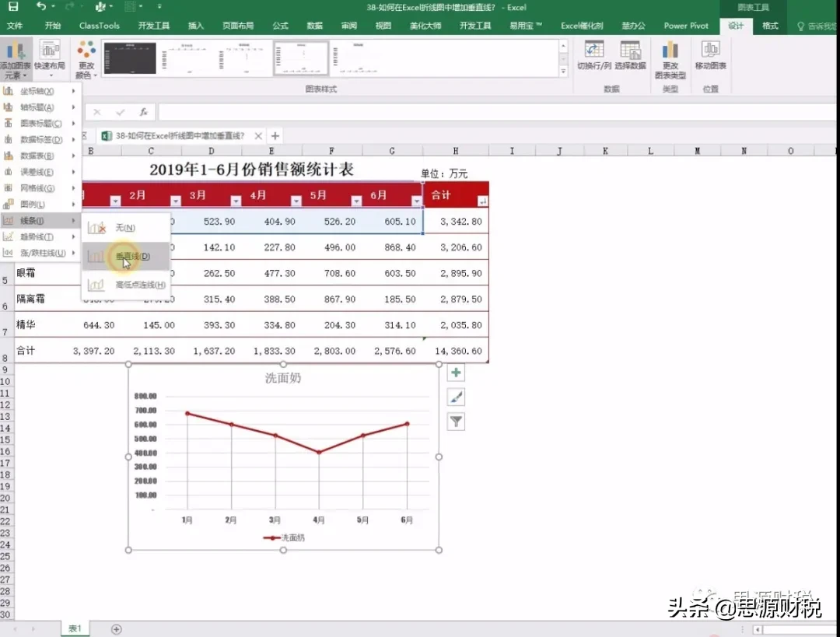Open the Up/Down Bars (涨/跌柱线) submenu
The height and width of the screenshot is (637, 840).
point(40,253)
